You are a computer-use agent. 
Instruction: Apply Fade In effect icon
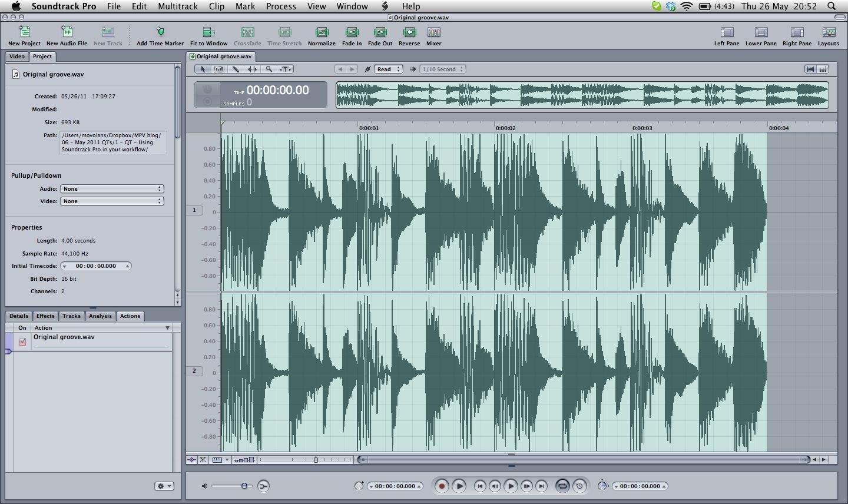tap(352, 32)
